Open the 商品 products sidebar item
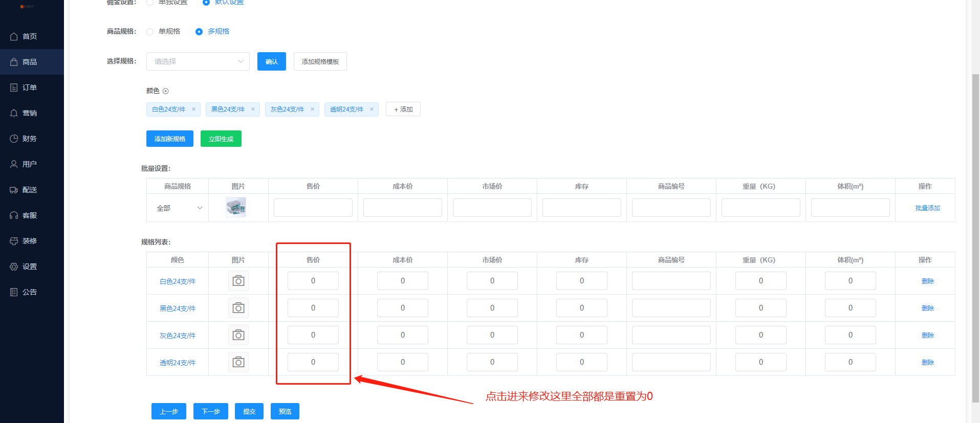This screenshot has width=980, height=423. pos(32,62)
